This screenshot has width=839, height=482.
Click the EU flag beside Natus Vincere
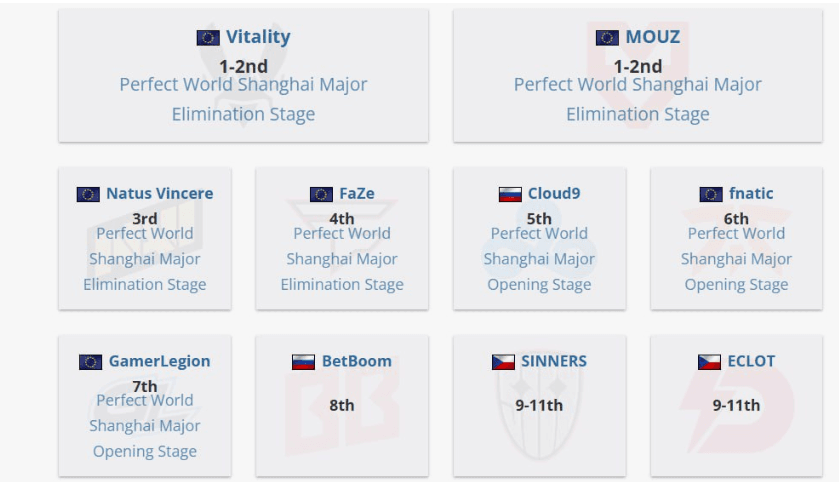88,194
